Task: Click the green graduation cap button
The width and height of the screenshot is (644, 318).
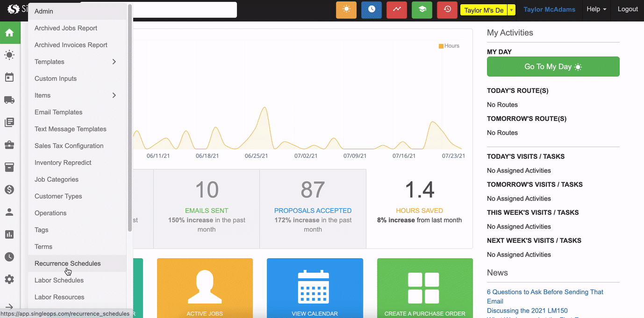Action: click(422, 9)
